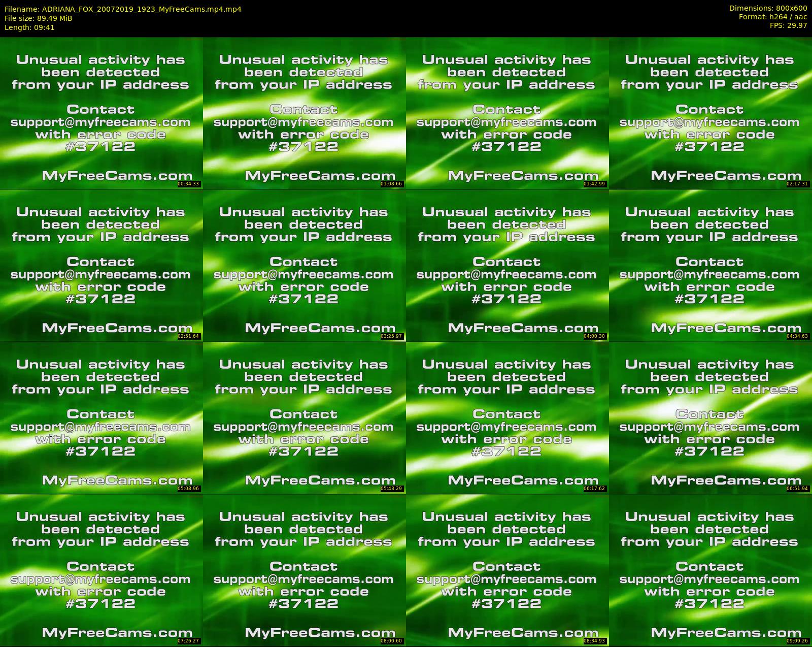Click the Filename line ADRIANA_FOX_20072019_1923_MyFreeCams.mp4.mp4

pyautogui.click(x=123, y=9)
